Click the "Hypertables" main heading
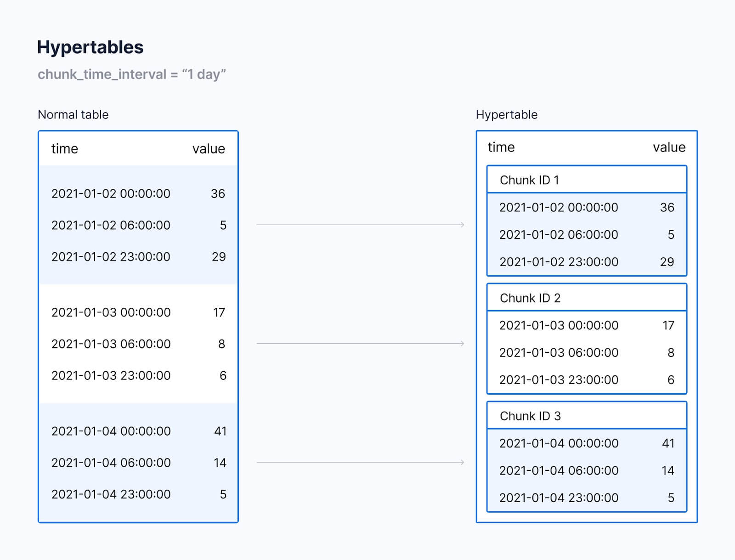The image size is (735, 560). coord(90,47)
